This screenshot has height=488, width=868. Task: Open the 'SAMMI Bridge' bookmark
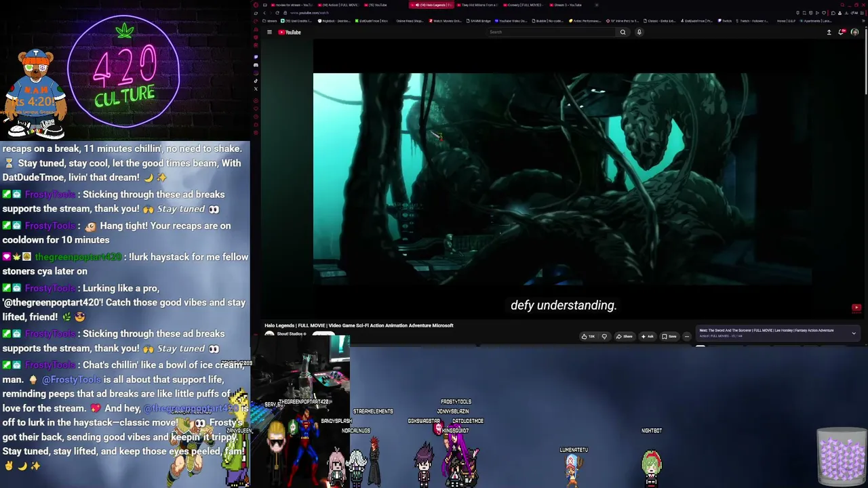tap(478, 21)
